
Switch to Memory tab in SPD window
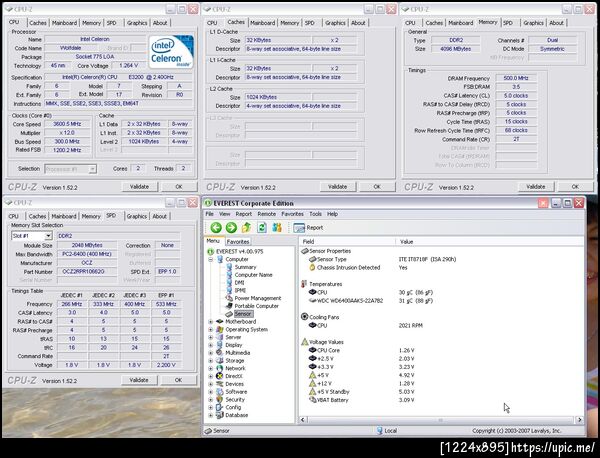pos(91,216)
